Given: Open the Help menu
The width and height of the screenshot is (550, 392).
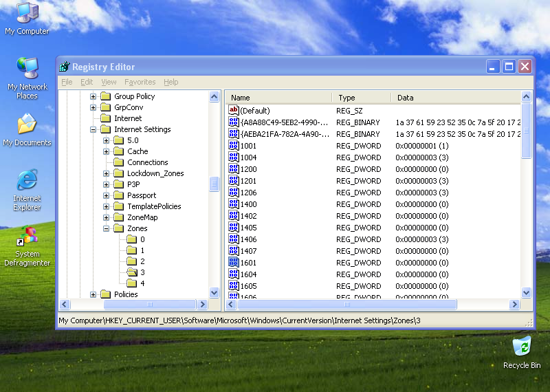Looking at the screenshot, I should [x=170, y=82].
